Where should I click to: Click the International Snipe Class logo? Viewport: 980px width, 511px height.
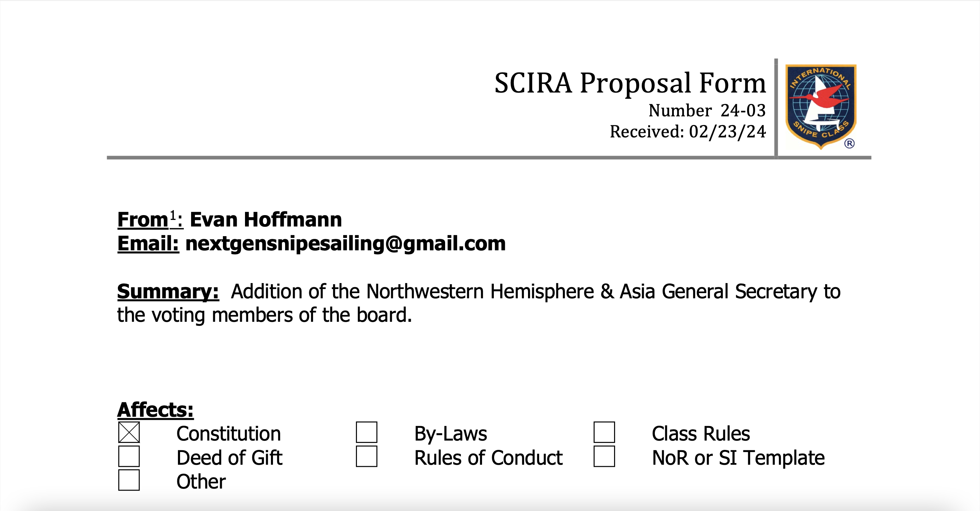821,107
